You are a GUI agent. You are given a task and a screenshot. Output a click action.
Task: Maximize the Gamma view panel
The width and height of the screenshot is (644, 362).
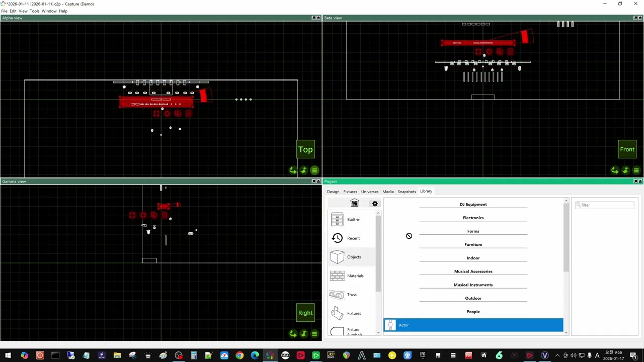click(x=318, y=181)
